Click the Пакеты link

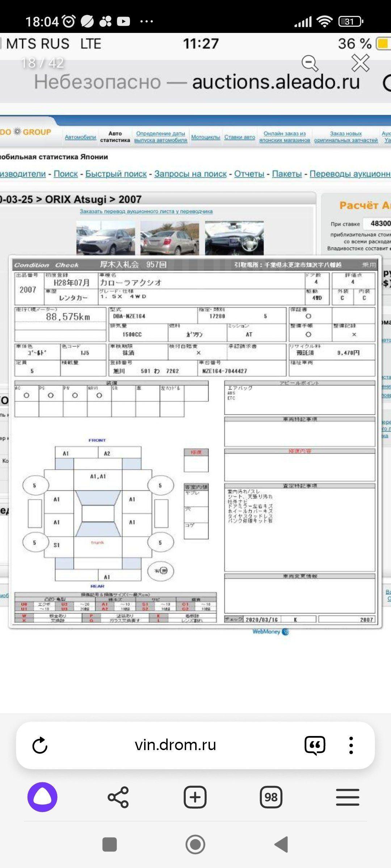pos(287,174)
